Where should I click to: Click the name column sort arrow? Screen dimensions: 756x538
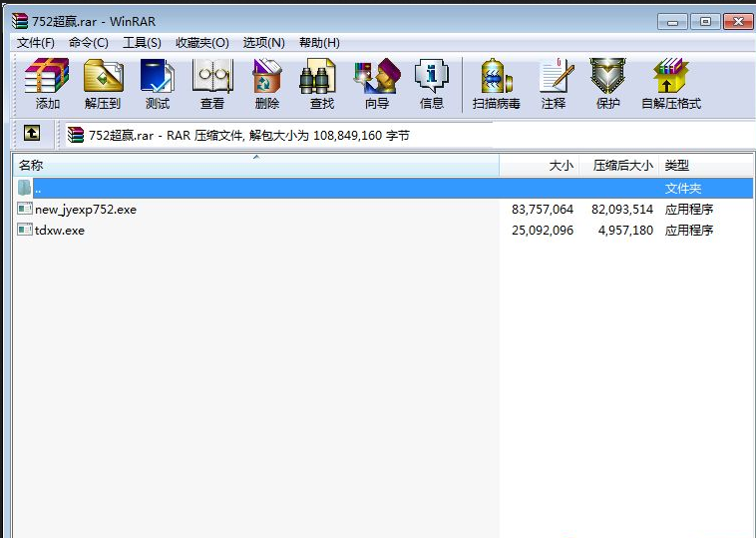click(x=256, y=157)
